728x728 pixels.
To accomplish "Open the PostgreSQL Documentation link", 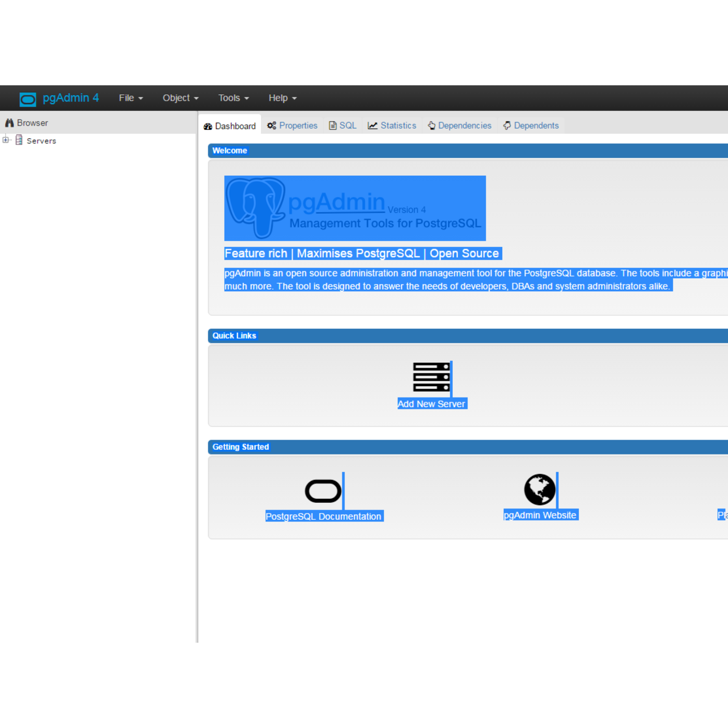I will [323, 516].
